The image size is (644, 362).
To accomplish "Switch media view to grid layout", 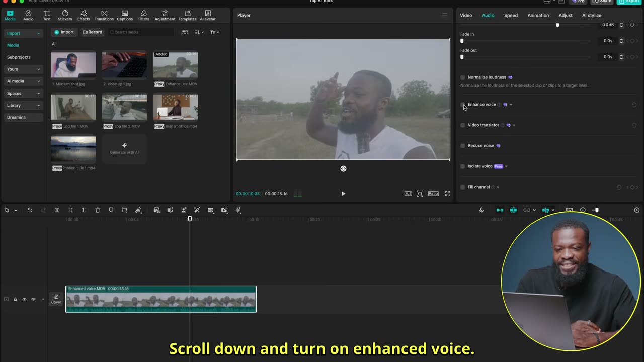I will tap(185, 32).
